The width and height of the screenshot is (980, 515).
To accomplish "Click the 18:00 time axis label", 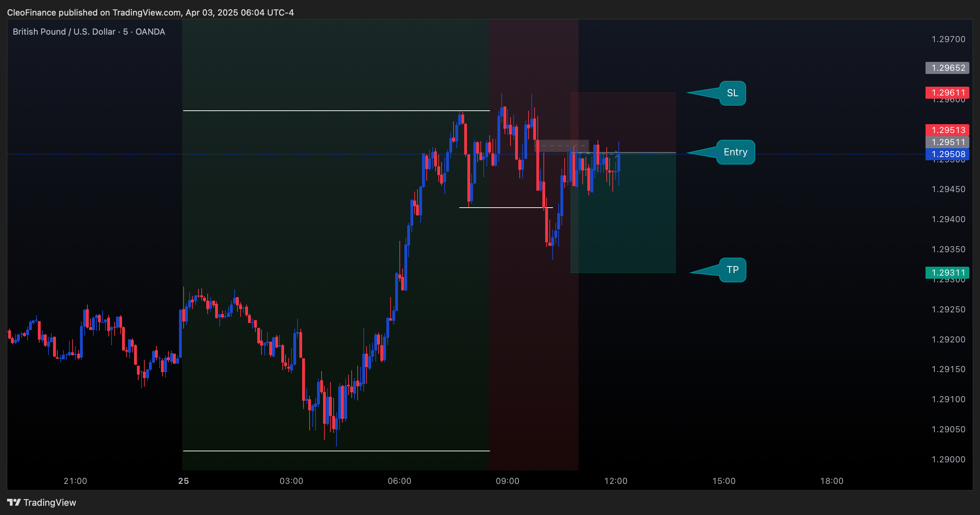I will (x=832, y=481).
